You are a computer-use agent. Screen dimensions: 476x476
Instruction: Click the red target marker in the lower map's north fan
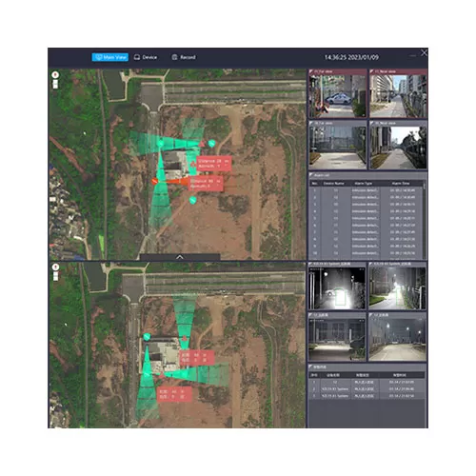click(185, 338)
